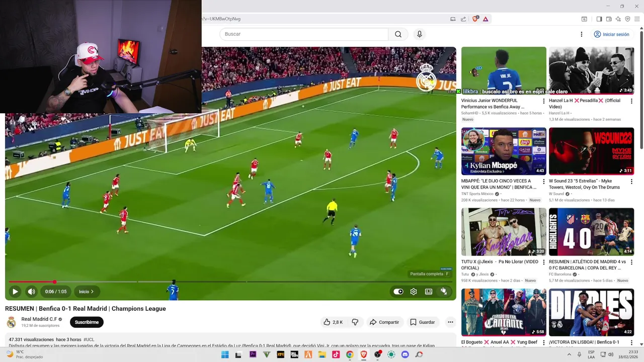Screen dimensions: 644x362
Task: Open Premiere Pro from taskbar
Action: pos(253,354)
